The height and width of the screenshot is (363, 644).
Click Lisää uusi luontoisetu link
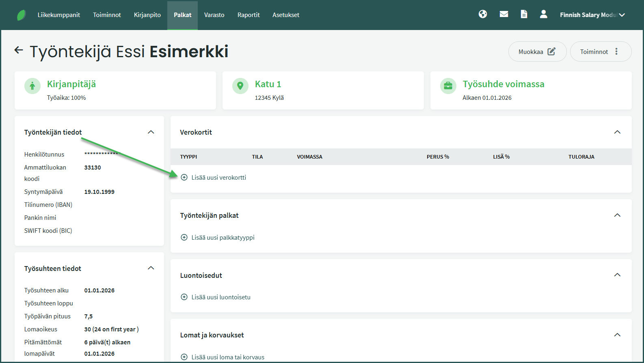(220, 297)
